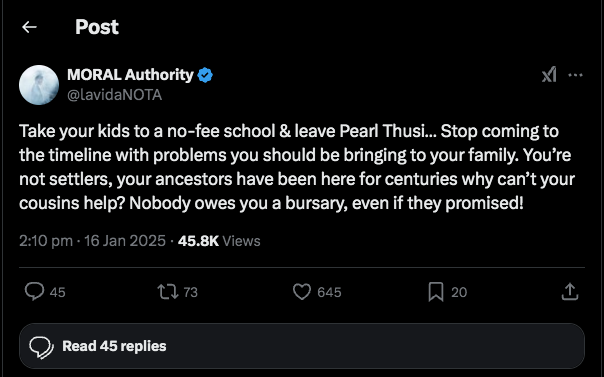Click the MORAL Authority display name
604x377 pixels.
pyautogui.click(x=130, y=75)
